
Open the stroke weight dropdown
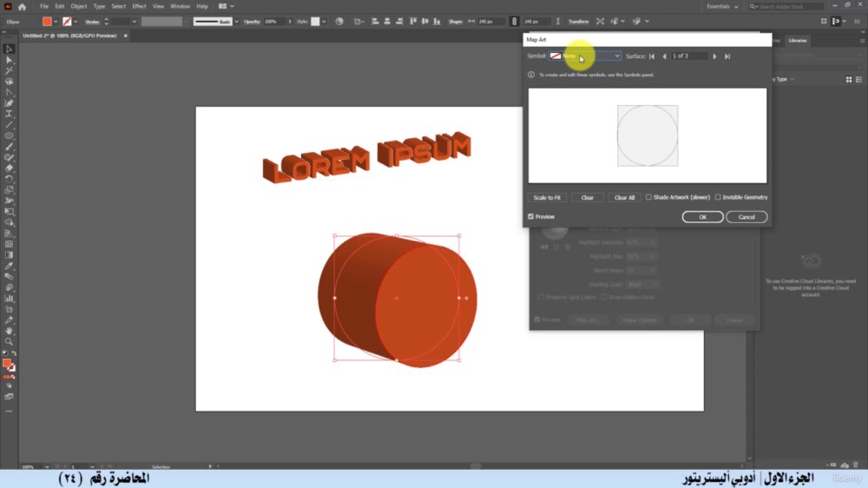coord(134,22)
